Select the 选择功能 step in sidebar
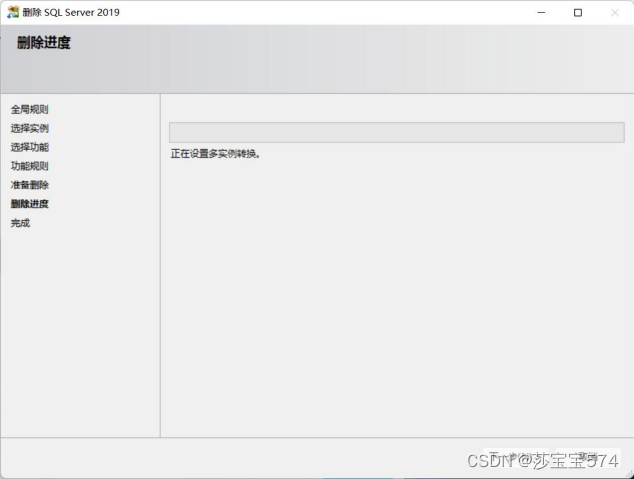 pyautogui.click(x=30, y=147)
